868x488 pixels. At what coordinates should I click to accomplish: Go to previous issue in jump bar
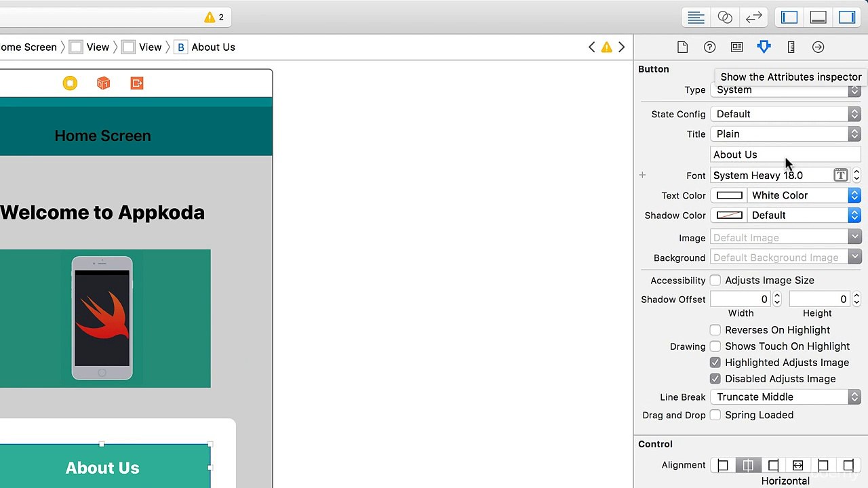pos(591,47)
